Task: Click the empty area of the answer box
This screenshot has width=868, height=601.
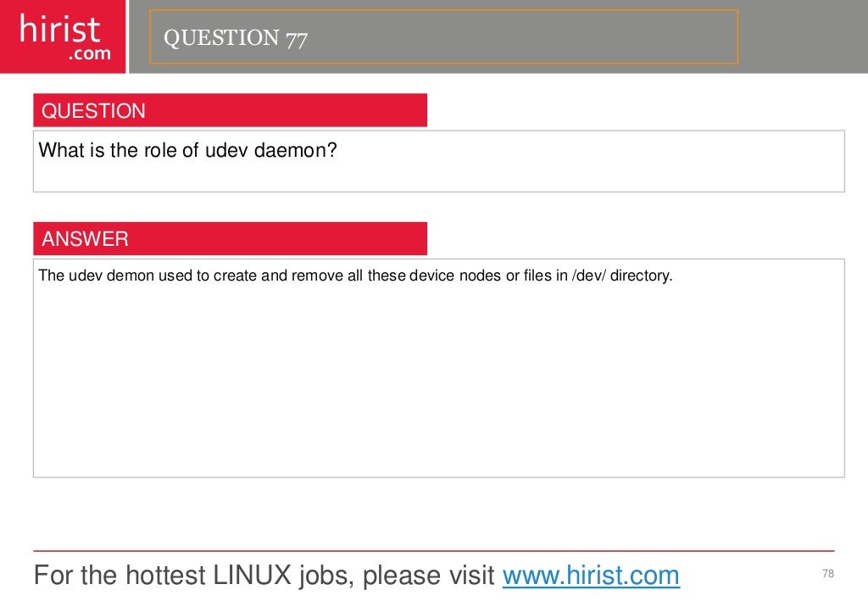Action: coord(438,381)
